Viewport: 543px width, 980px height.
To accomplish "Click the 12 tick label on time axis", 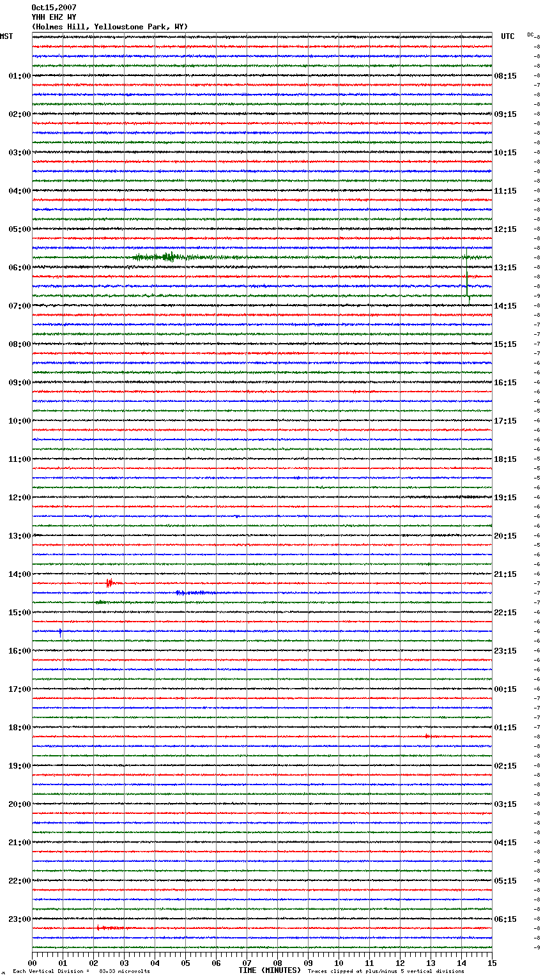I will (400, 963).
